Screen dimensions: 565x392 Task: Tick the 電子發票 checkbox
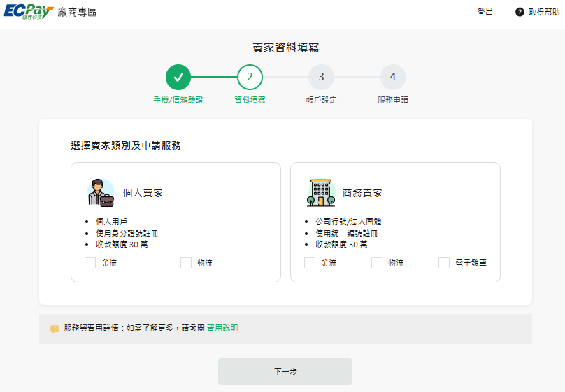click(444, 263)
